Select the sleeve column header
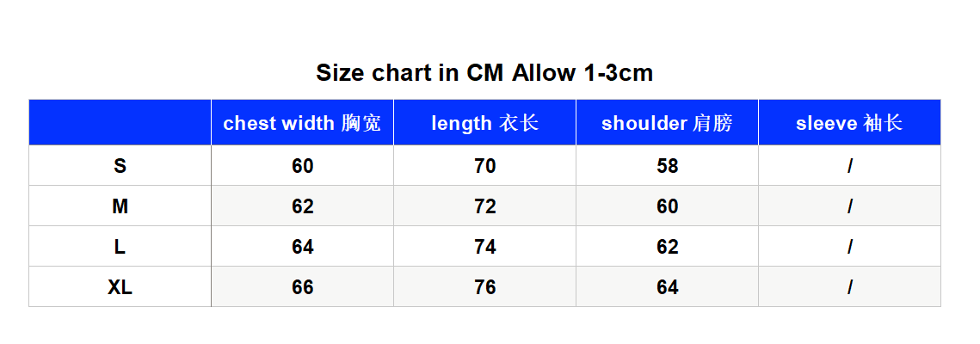The width and height of the screenshot is (980, 344). pos(849,123)
